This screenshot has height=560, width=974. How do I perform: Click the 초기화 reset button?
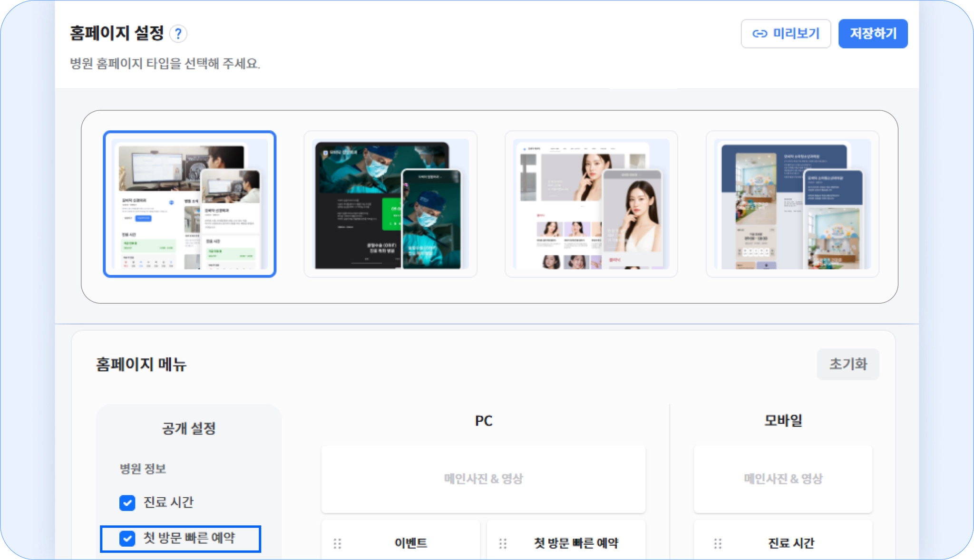(x=847, y=364)
